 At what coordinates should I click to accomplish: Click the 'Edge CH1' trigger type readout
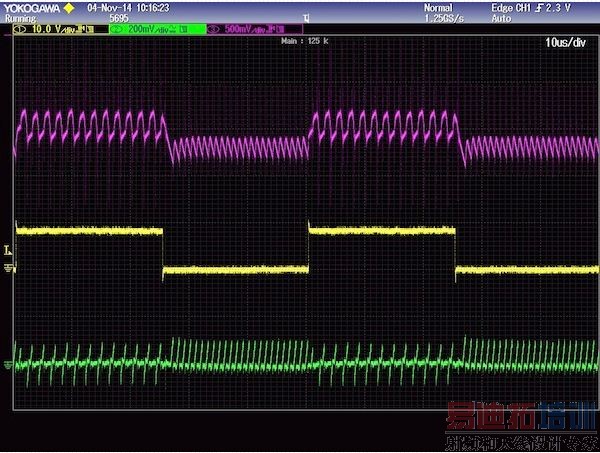coord(511,8)
